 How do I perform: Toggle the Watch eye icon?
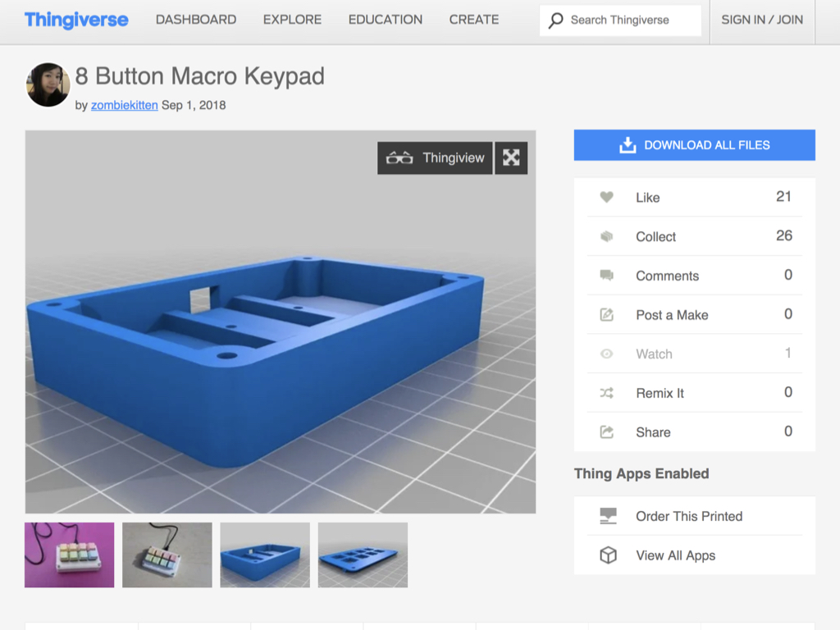[x=606, y=354]
